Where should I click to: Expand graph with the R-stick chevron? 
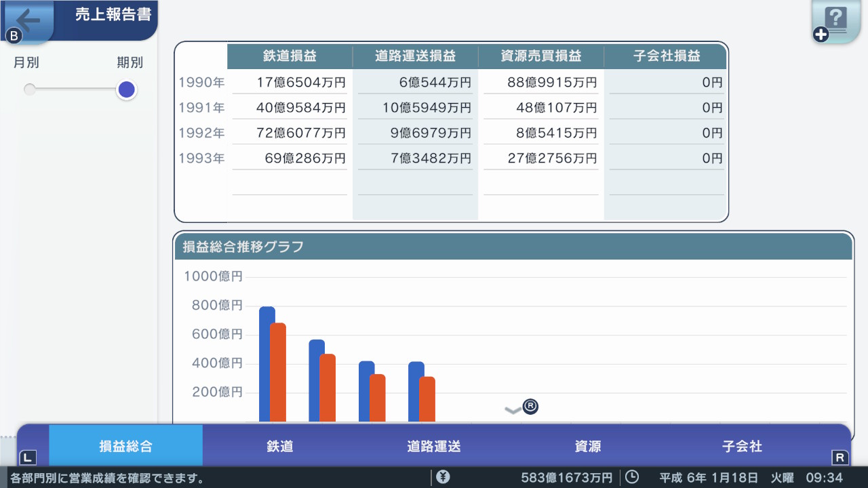point(521,407)
